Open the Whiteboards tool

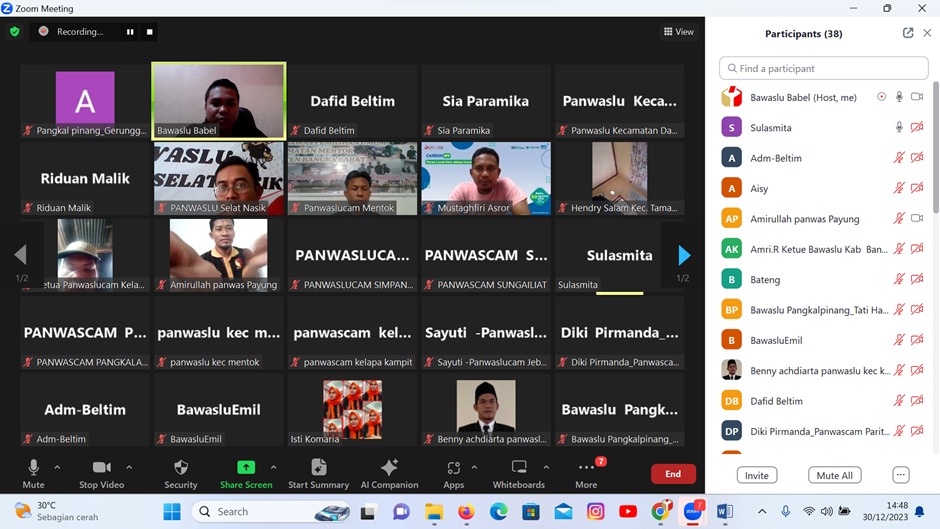coord(519,468)
